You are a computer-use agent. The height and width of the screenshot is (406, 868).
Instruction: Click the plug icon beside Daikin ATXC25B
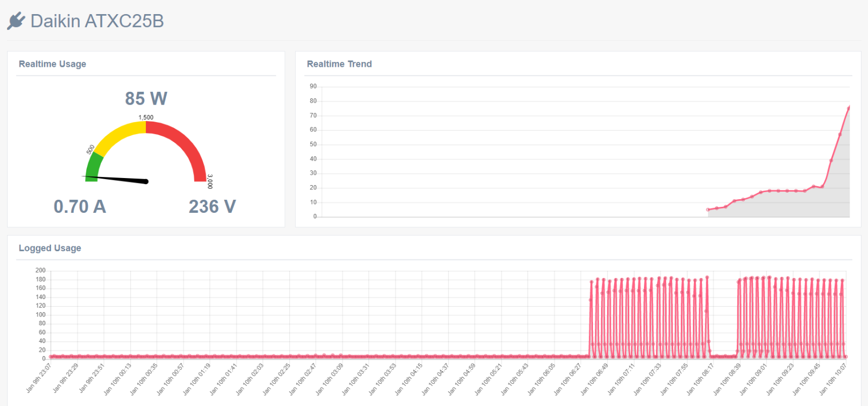click(16, 21)
